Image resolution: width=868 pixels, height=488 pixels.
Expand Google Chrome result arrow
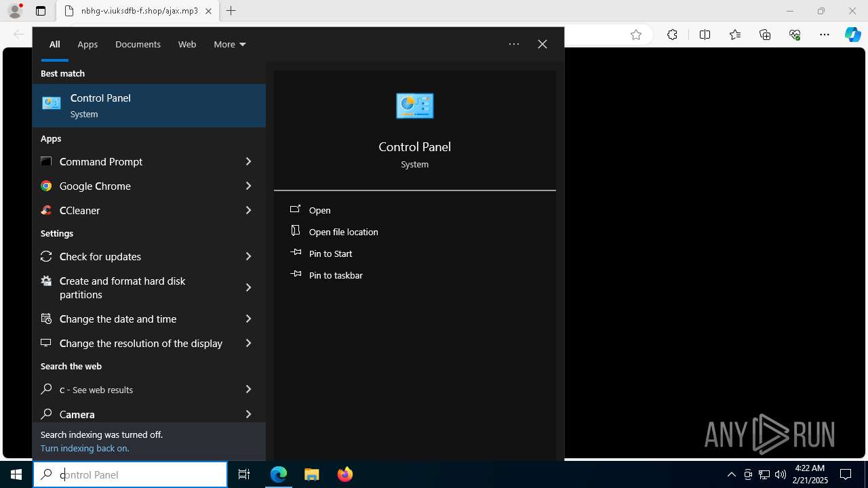click(248, 186)
